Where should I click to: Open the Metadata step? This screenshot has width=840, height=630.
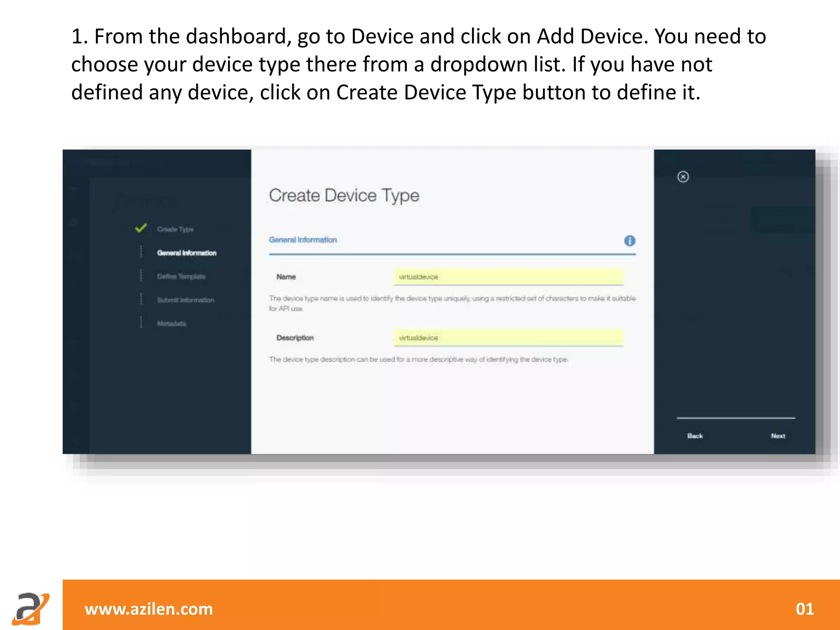(x=171, y=324)
